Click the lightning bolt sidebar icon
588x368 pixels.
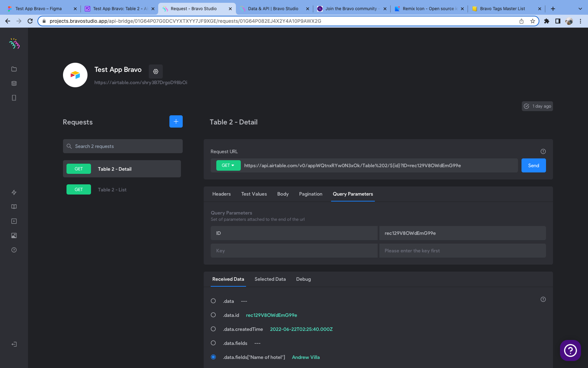(x=14, y=192)
